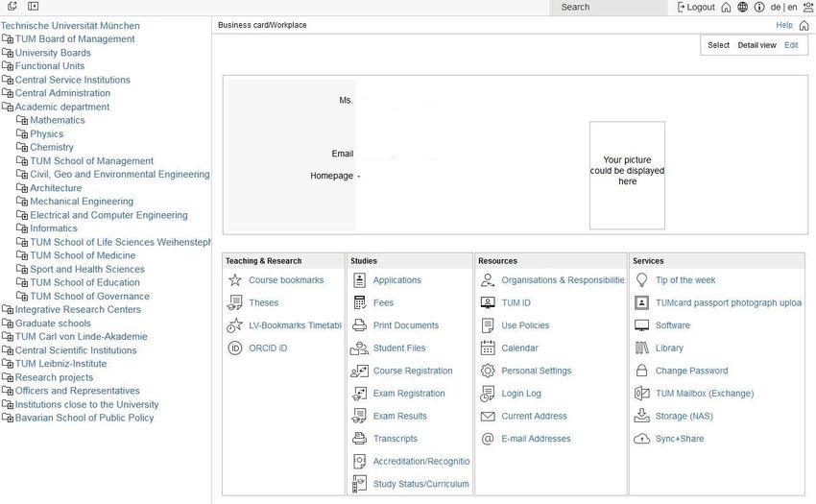Click the Use Policies document icon
816x504 pixels.
[487, 325]
